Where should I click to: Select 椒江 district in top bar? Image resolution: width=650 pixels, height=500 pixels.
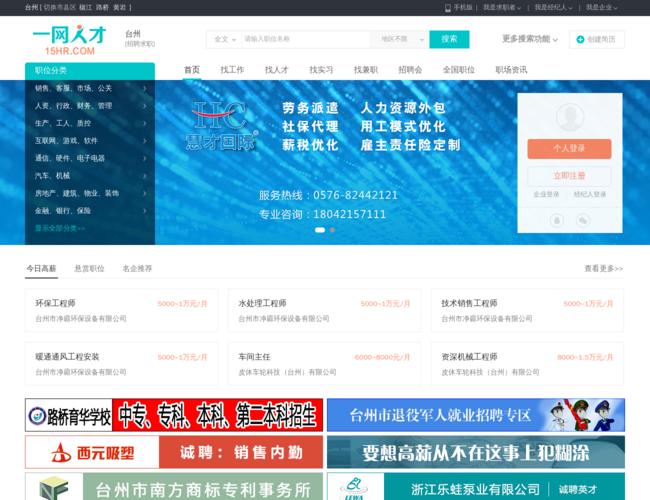pos(85,7)
